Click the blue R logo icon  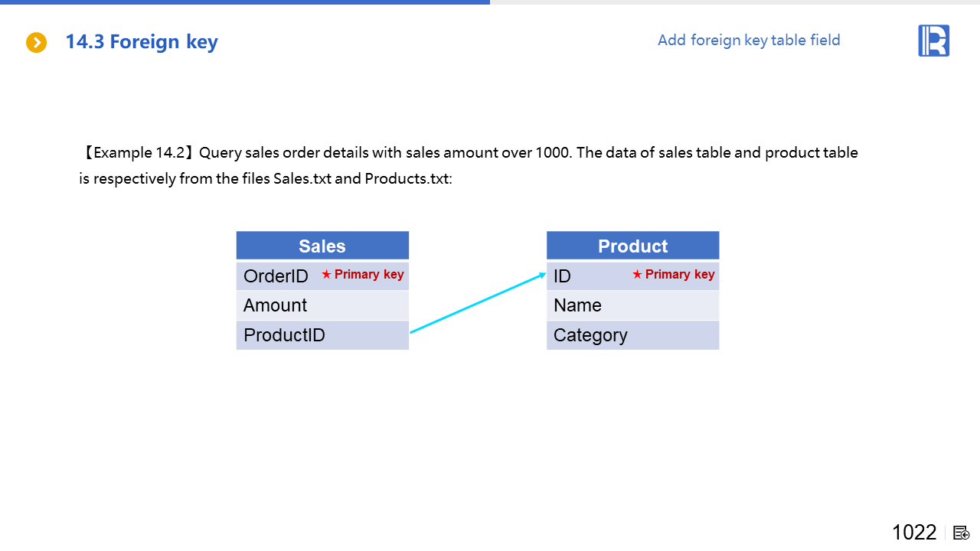[933, 41]
